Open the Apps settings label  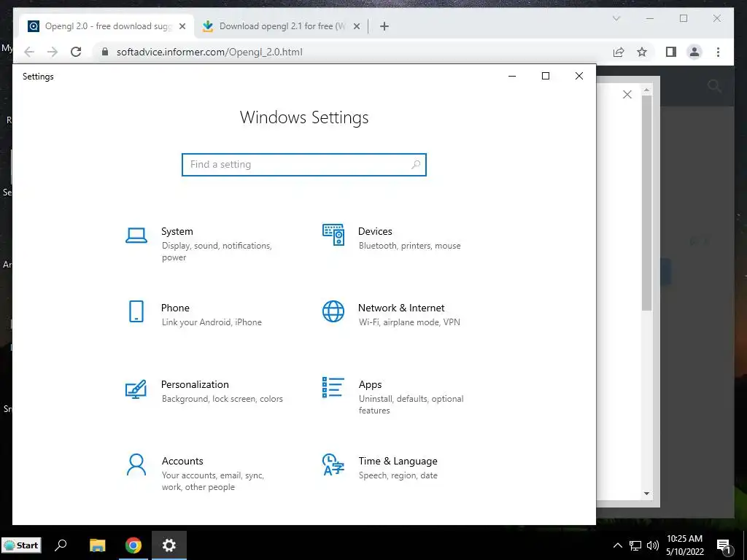tap(370, 385)
